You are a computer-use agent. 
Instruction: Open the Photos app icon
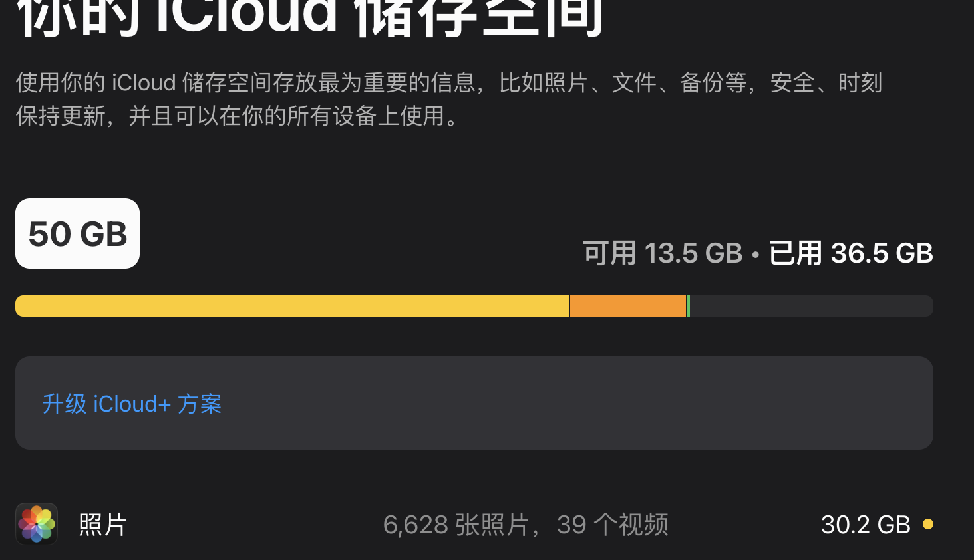pyautogui.click(x=37, y=524)
